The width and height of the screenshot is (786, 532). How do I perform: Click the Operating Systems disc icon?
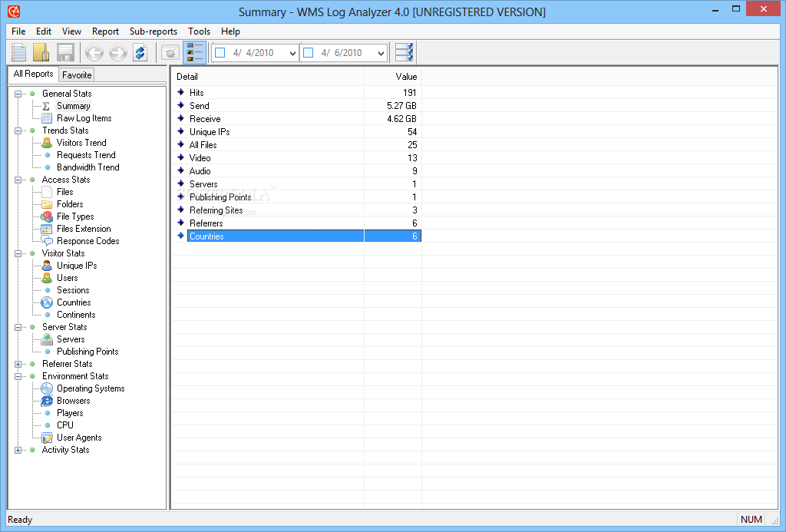[47, 388]
